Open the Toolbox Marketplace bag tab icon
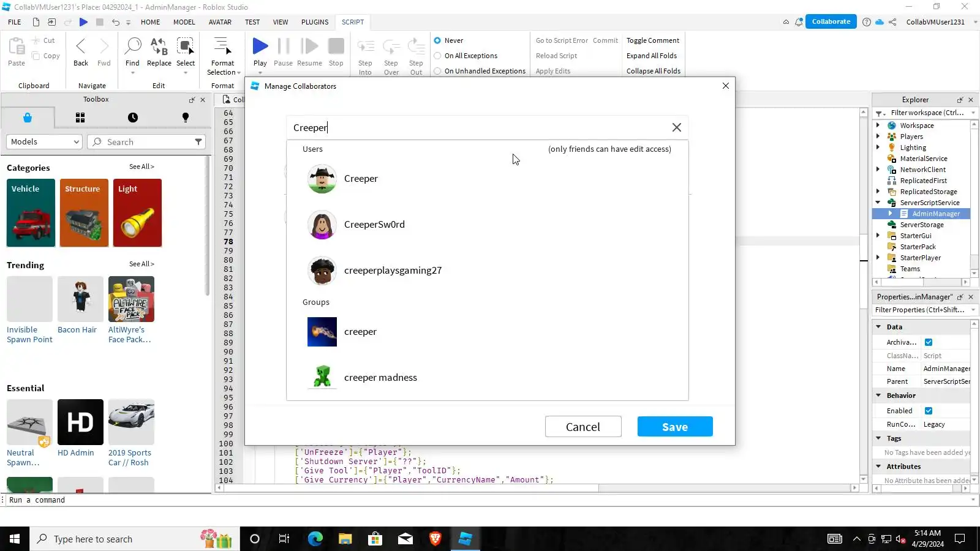Viewport: 980px width, 551px height. click(x=28, y=118)
